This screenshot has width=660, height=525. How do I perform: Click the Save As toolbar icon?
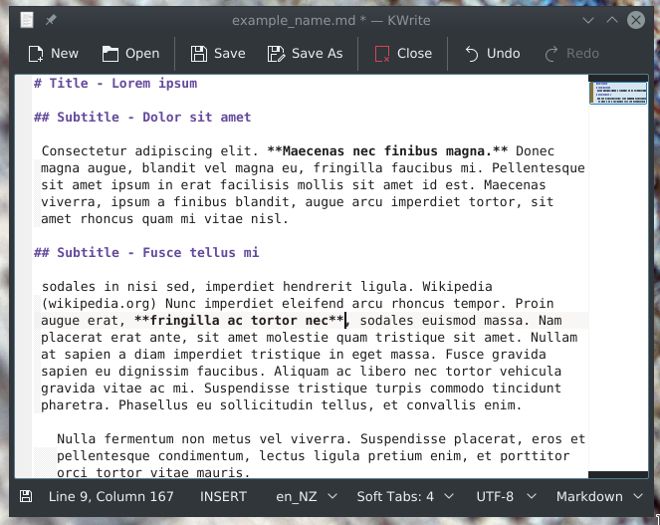point(276,54)
